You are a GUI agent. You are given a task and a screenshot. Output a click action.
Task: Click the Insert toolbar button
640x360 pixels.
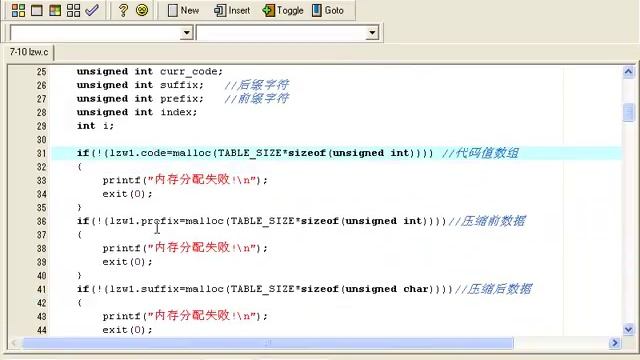tap(231, 10)
